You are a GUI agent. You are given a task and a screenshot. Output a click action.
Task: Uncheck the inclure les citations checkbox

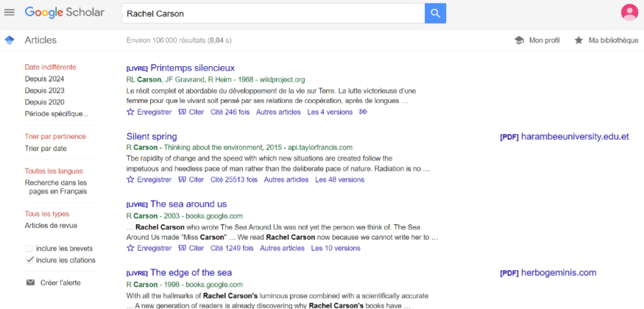pos(29,260)
